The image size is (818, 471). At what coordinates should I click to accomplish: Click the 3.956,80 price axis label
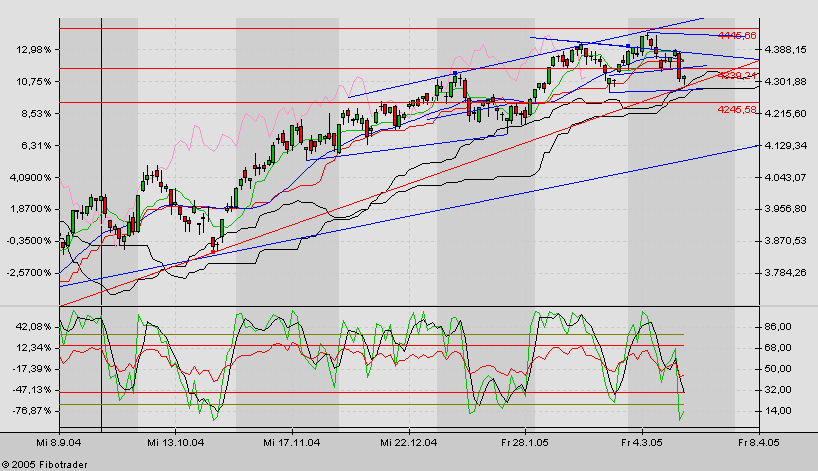pos(785,209)
